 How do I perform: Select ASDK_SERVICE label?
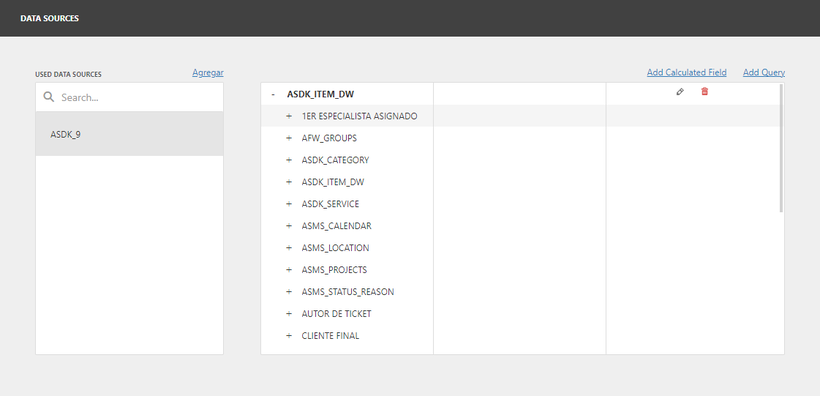pos(331,204)
